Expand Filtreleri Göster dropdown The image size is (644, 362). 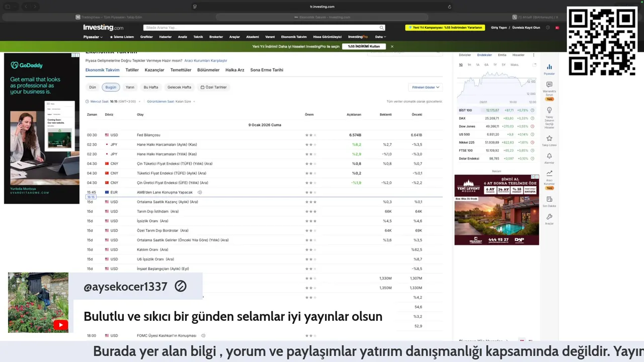coord(426,87)
